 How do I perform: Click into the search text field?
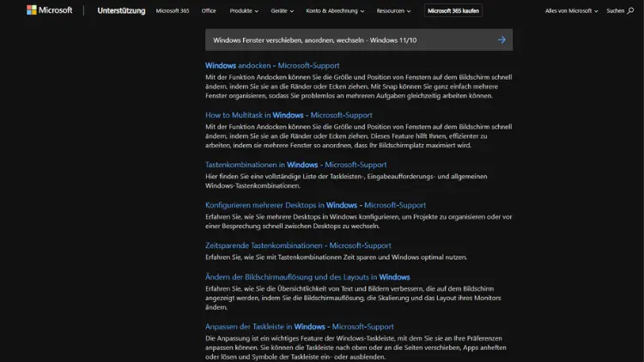click(x=343, y=39)
